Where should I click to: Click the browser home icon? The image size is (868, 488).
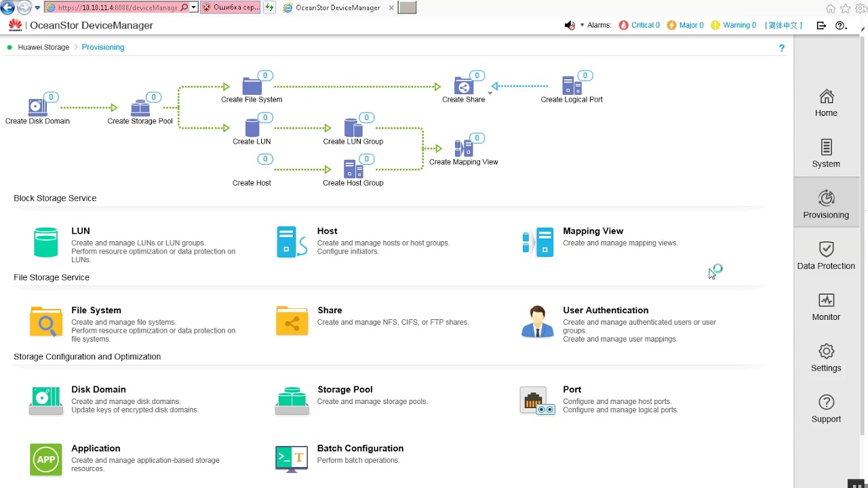[831, 9]
